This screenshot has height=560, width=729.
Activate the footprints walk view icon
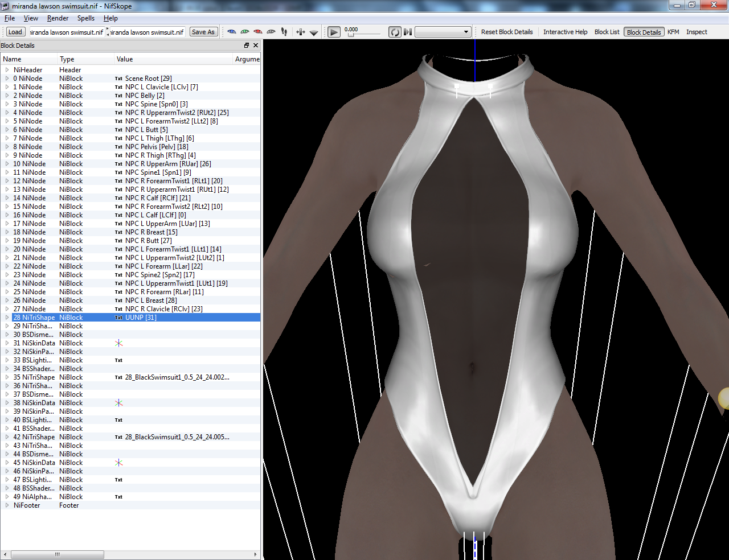click(x=284, y=32)
